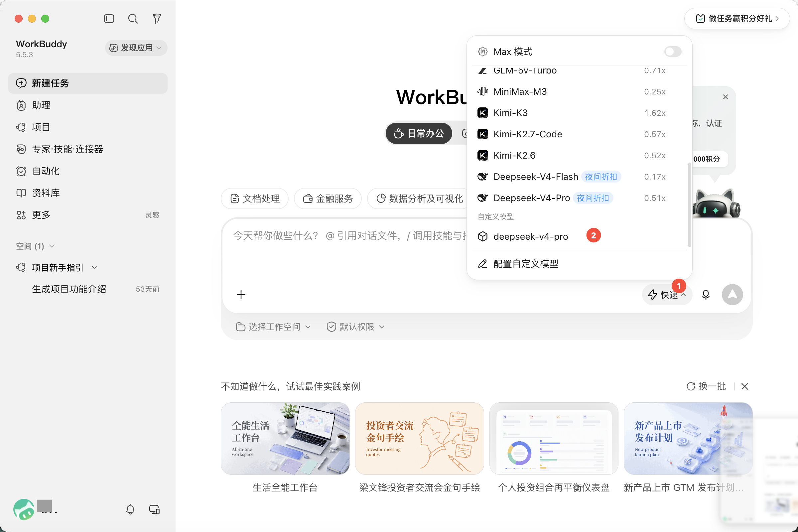Open the 生成项目功能介绍 task
The height and width of the screenshot is (532, 798).
click(88, 289)
